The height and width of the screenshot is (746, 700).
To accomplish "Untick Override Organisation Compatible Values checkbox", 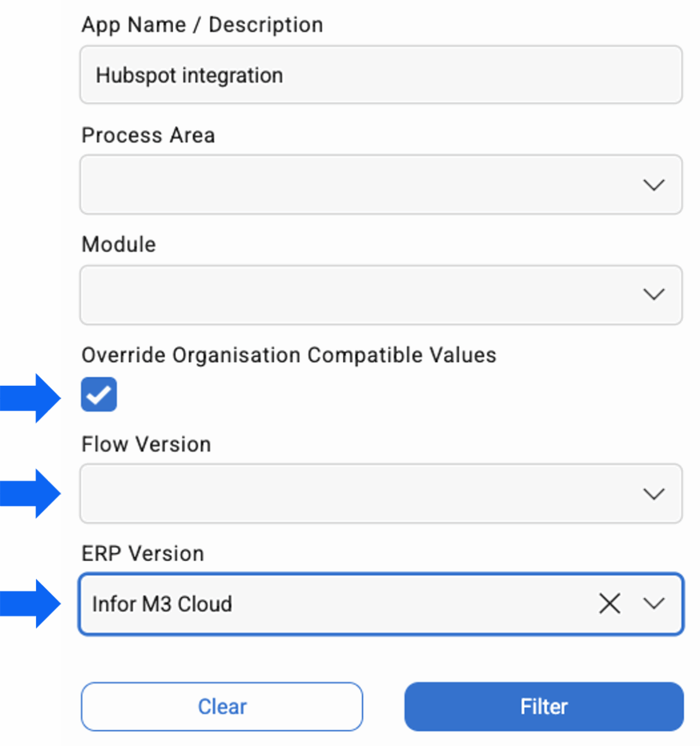I will click(99, 395).
